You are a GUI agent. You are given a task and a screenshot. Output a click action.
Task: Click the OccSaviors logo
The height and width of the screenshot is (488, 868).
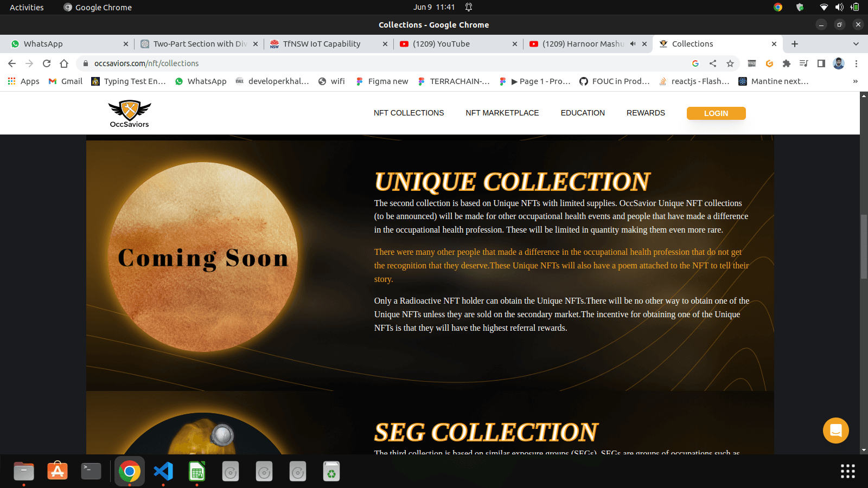tap(130, 114)
